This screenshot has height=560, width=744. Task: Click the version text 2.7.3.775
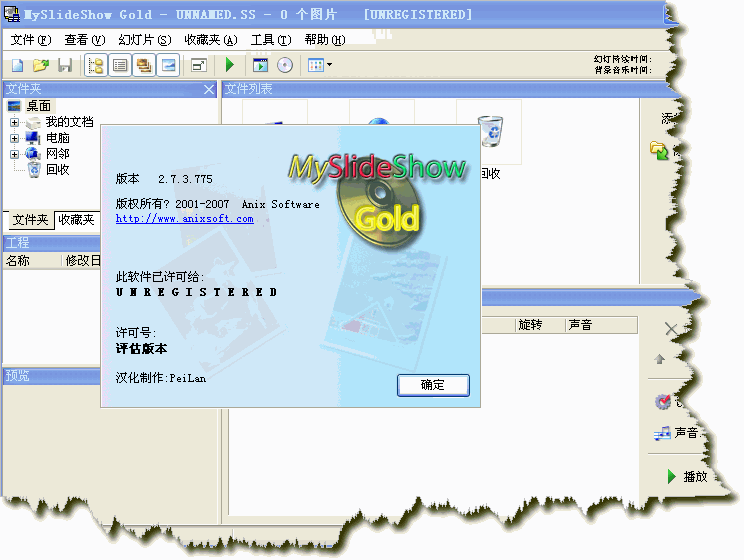click(x=185, y=179)
